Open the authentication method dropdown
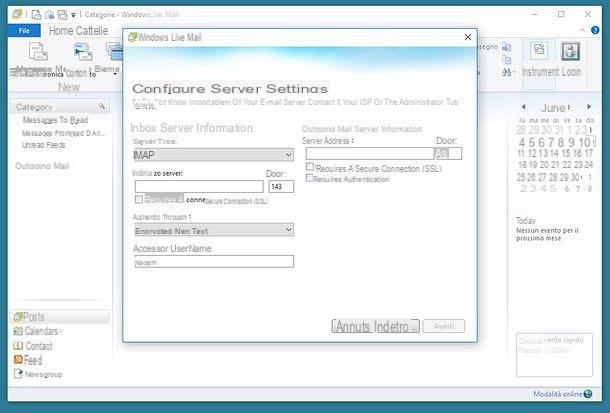The height and width of the screenshot is (413, 610). (x=214, y=230)
